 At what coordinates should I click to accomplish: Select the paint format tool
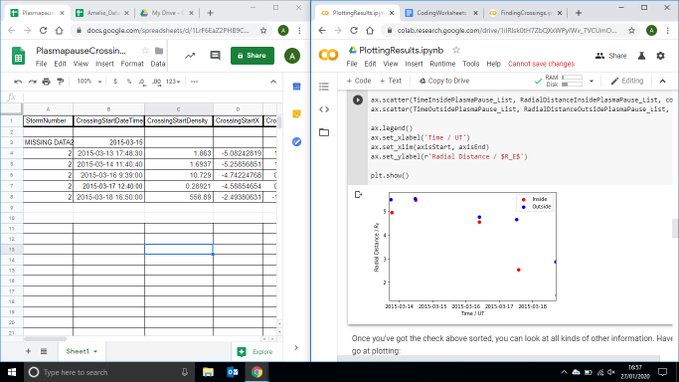60,81
